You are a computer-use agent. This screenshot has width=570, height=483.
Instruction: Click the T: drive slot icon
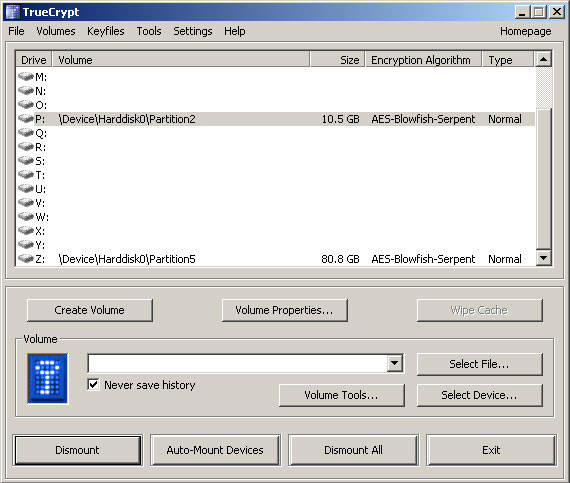click(x=26, y=174)
